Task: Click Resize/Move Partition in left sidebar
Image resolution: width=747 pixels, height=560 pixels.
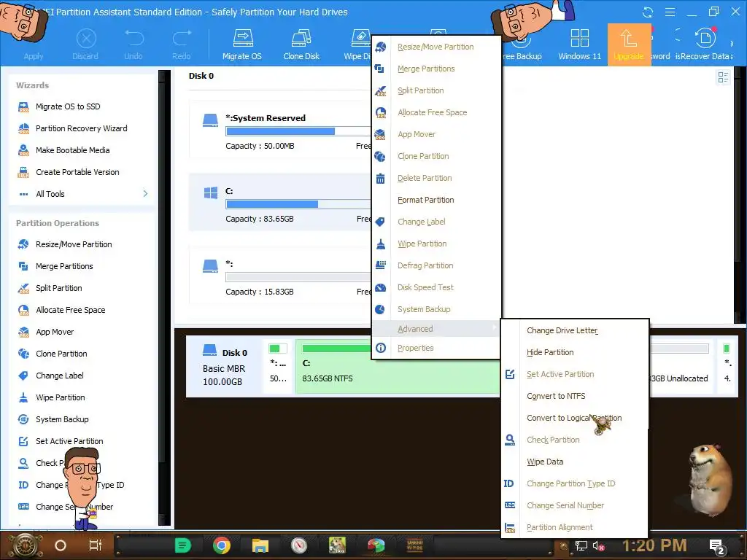Action: tap(74, 244)
